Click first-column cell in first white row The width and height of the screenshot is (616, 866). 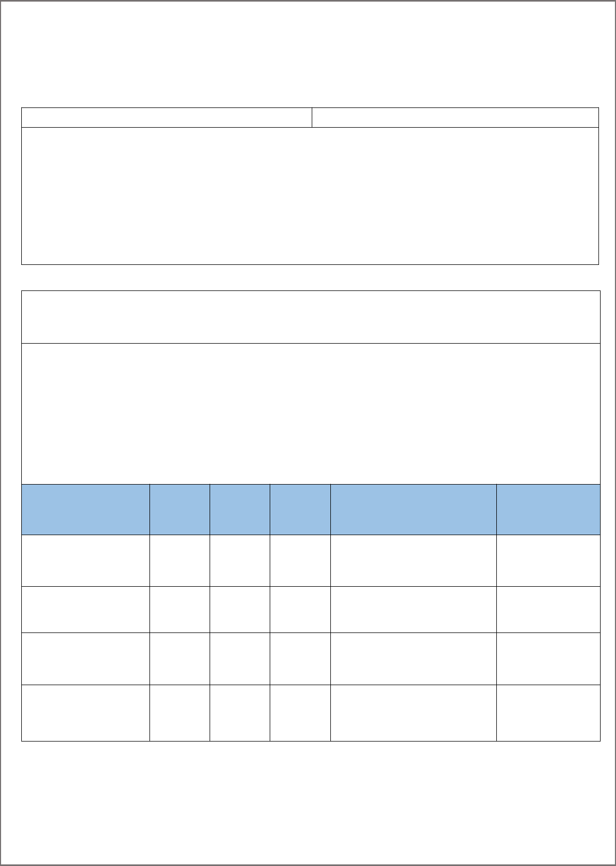pos(86,560)
